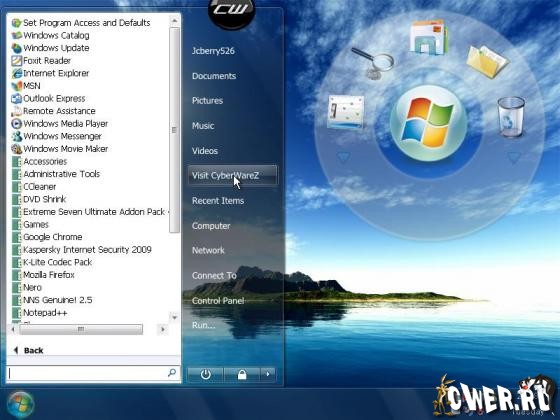
Task: Click the power button in Start menu
Action: [205, 374]
